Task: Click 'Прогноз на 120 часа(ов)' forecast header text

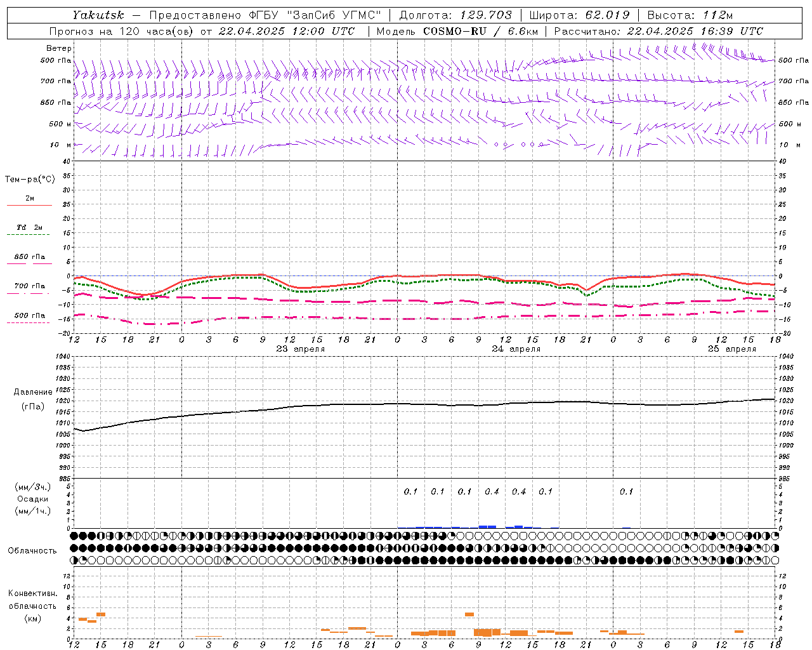Action: click(x=122, y=31)
